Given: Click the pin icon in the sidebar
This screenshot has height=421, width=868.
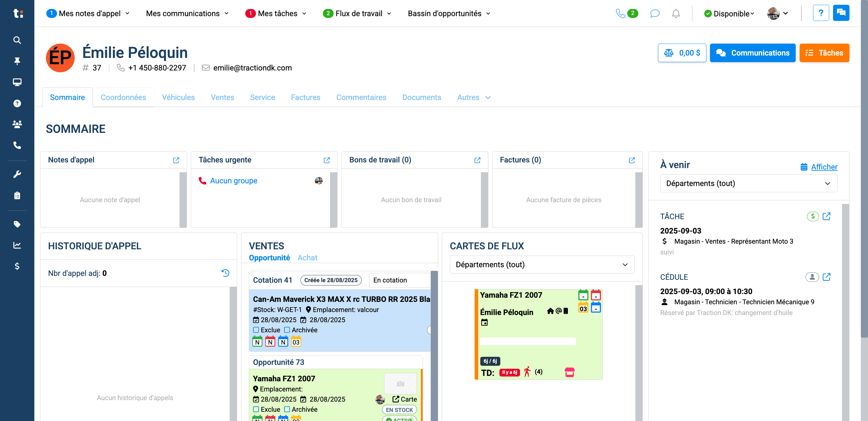Looking at the screenshot, I should pyautogui.click(x=17, y=61).
